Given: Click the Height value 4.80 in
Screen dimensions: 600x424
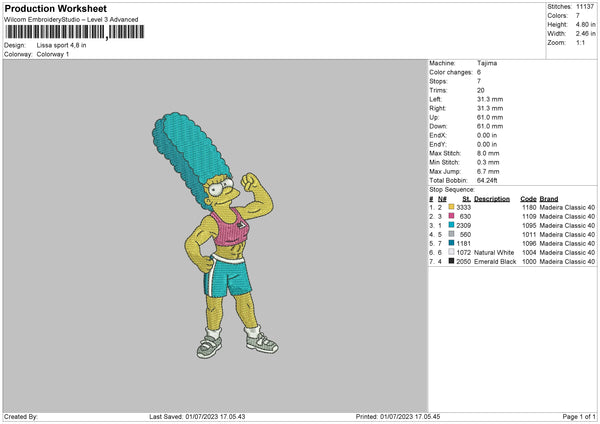Looking at the screenshot, I should (x=585, y=24).
